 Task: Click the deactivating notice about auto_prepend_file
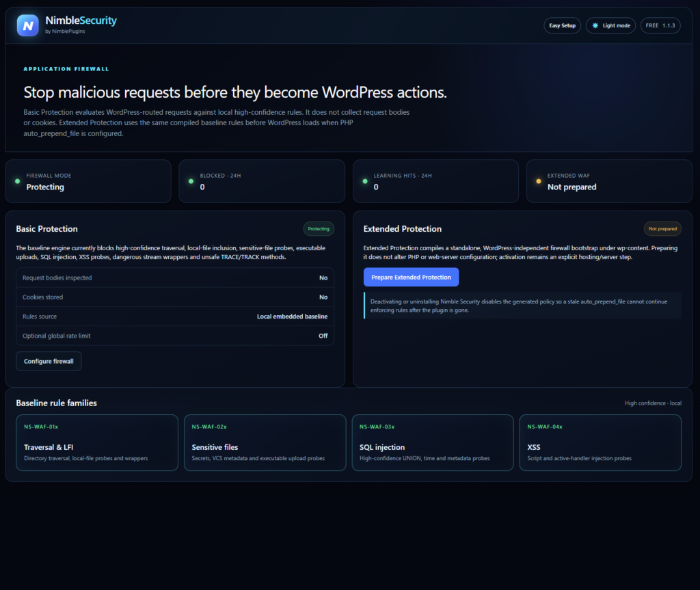[522, 306]
